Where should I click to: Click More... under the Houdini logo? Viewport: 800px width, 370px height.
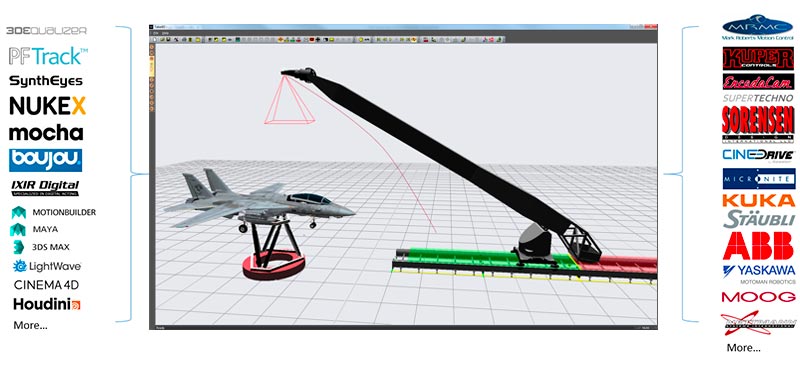pyautogui.click(x=30, y=325)
